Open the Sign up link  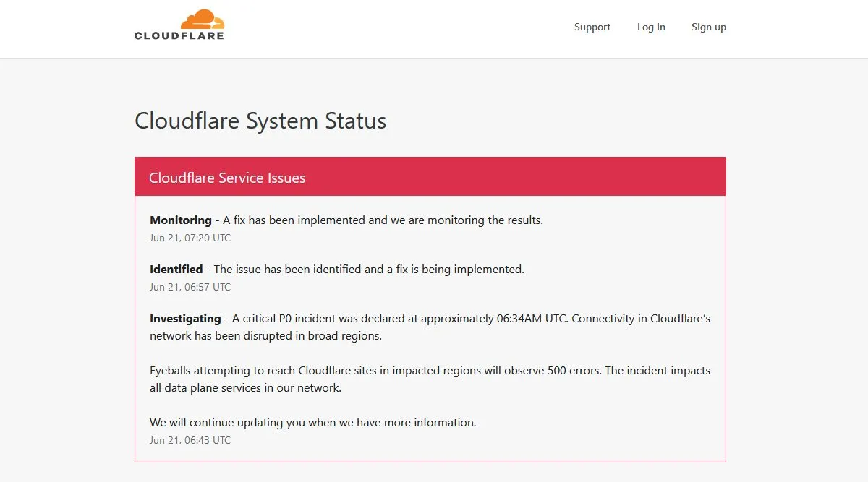tap(708, 27)
